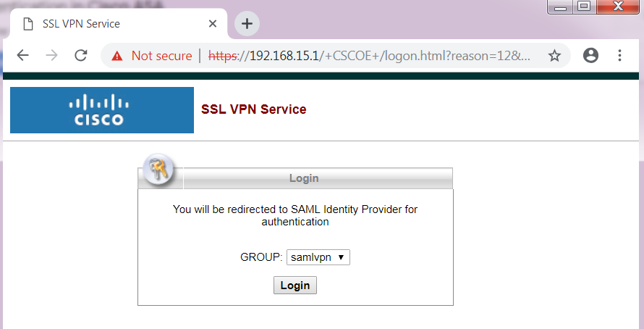
Task: Go back to the previous page
Action: coord(23,56)
